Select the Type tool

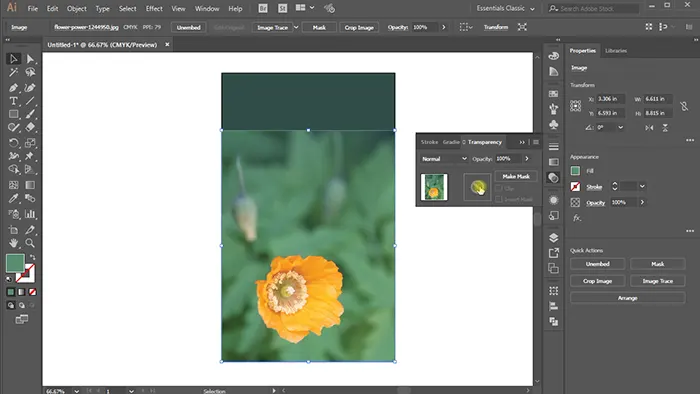[x=13, y=101]
